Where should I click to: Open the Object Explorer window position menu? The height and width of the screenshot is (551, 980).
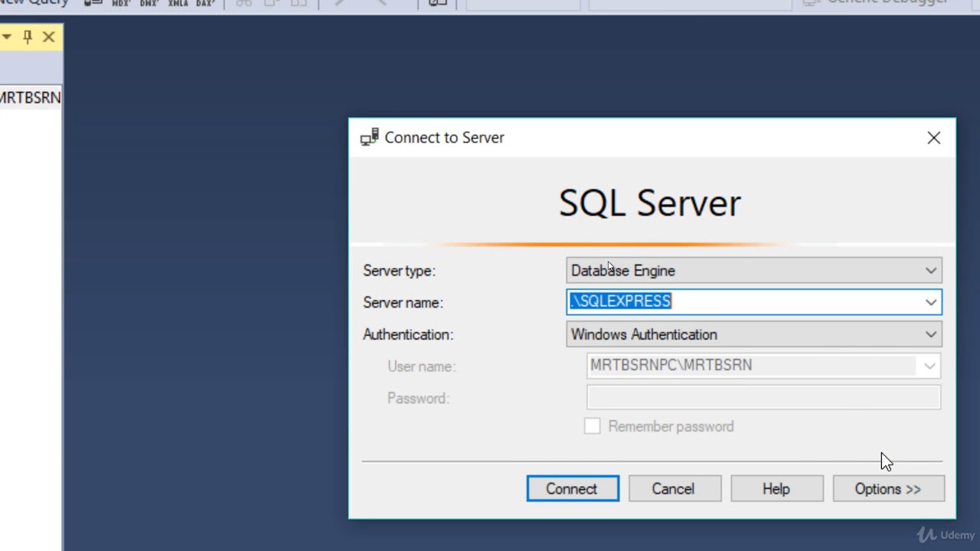[x=6, y=37]
